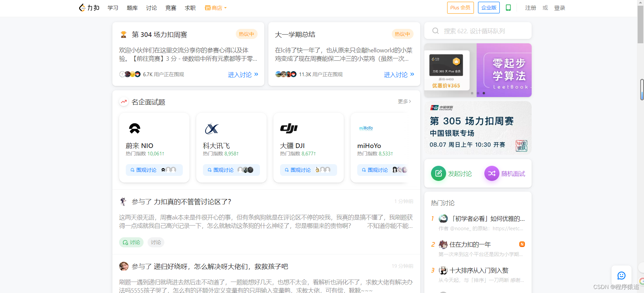Open hot discussion 十大排序从入门到入整
This screenshot has width=644, height=293.
pos(479,271)
